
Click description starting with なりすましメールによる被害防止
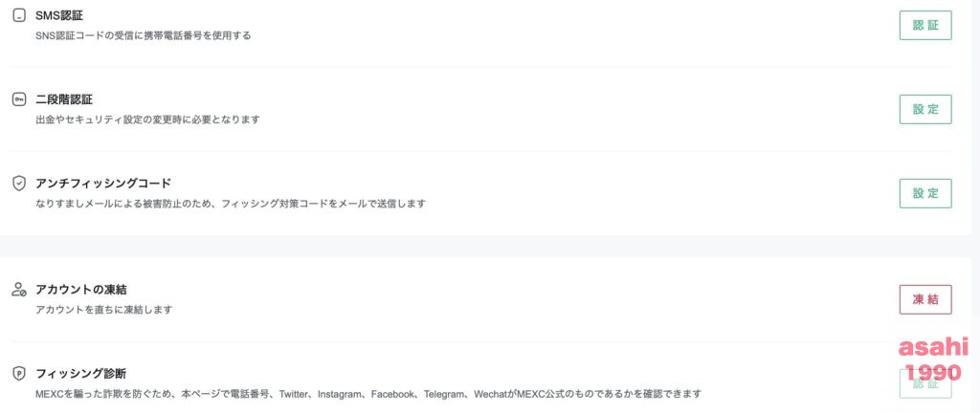231,204
